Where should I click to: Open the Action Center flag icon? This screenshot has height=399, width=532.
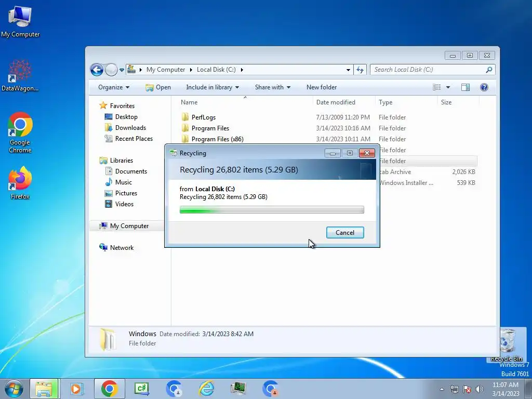(467, 389)
